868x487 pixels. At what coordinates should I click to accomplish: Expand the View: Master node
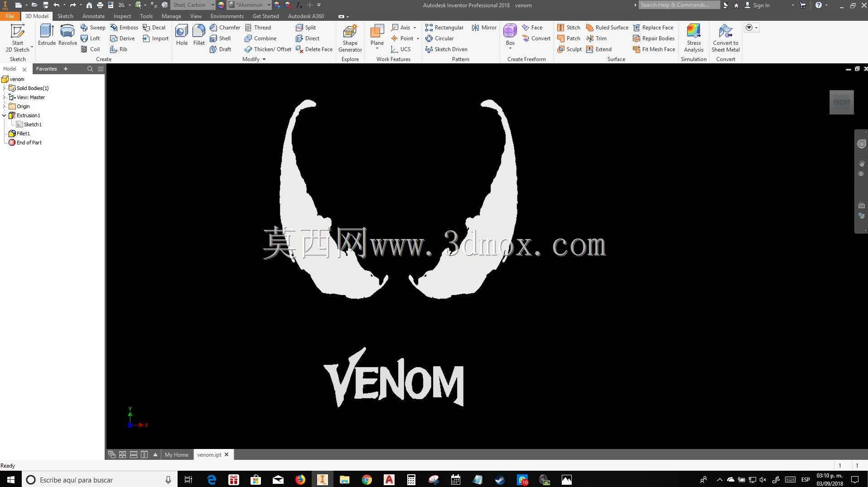[5, 97]
